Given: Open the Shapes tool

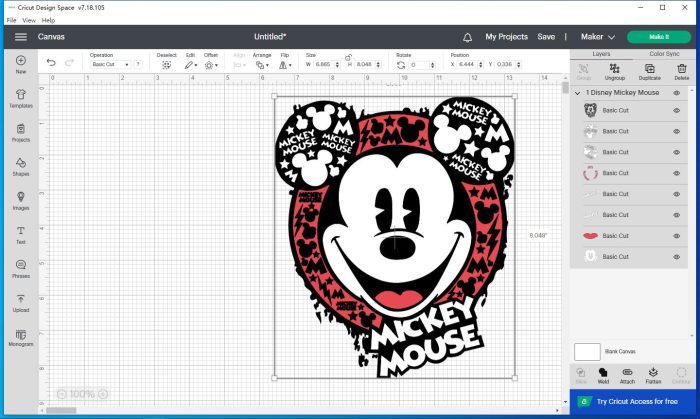Looking at the screenshot, I should click(21, 163).
